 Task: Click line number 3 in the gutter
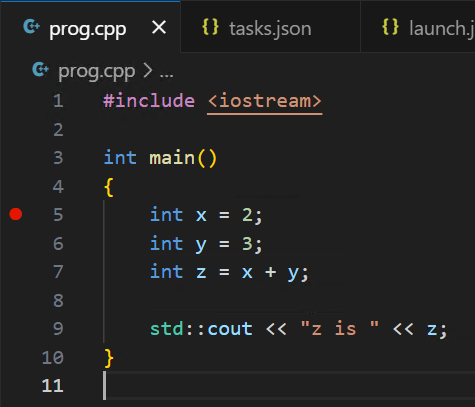coord(58,158)
